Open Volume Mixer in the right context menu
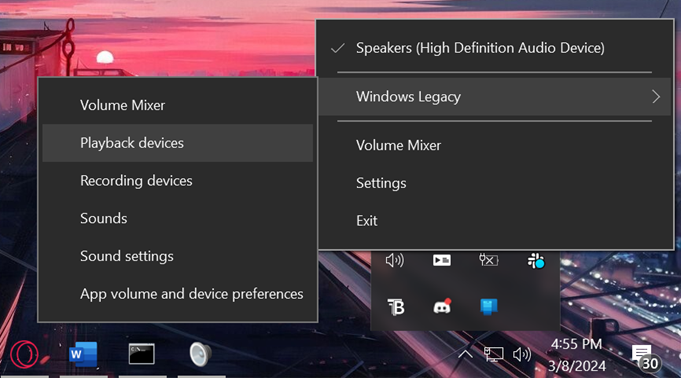This screenshot has height=378, width=681. (495, 145)
